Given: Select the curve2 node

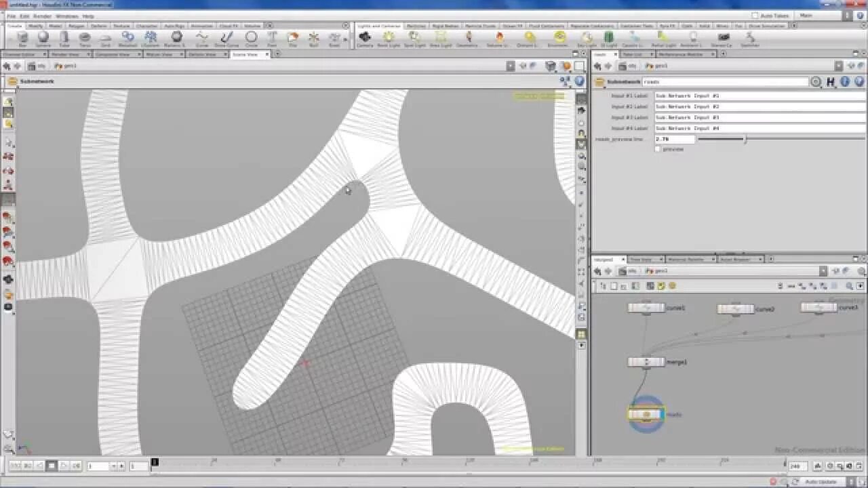Looking at the screenshot, I should pyautogui.click(x=736, y=309).
